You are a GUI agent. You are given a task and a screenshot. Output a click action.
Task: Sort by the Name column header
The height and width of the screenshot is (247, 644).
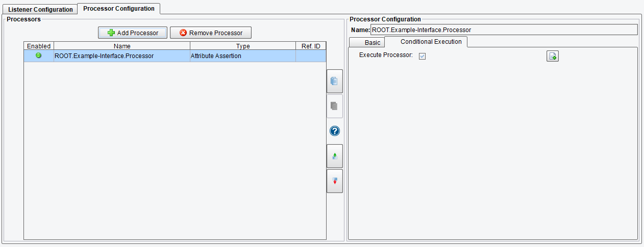pos(122,46)
